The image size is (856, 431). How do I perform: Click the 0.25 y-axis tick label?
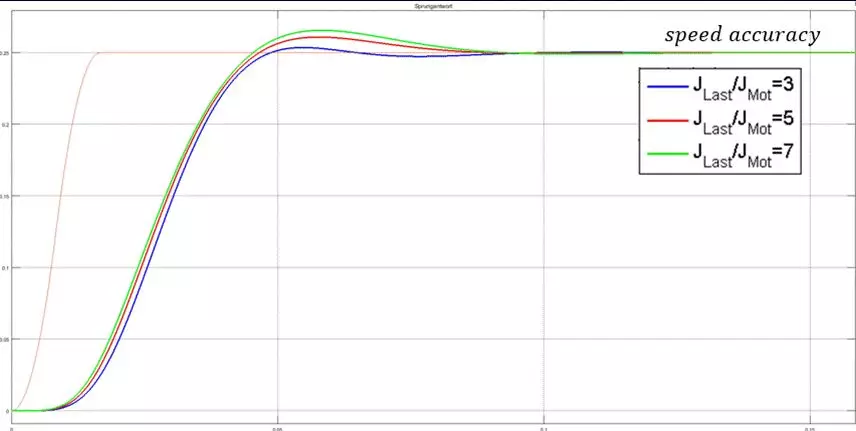(5, 53)
